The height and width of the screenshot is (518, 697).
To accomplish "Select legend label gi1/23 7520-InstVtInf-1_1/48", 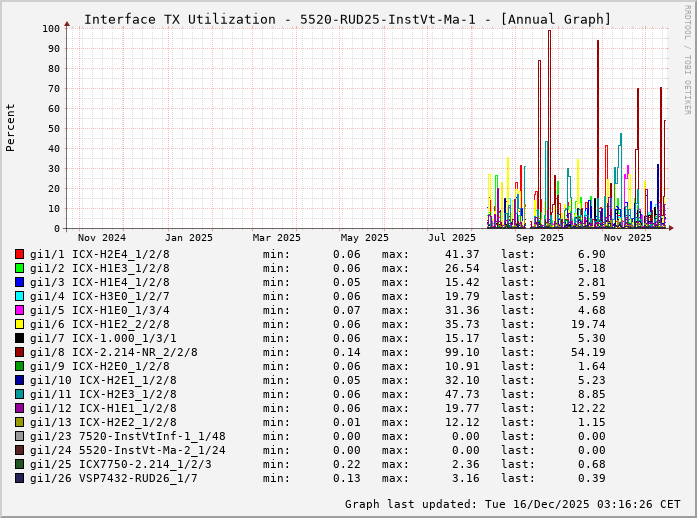I will coord(128,436).
